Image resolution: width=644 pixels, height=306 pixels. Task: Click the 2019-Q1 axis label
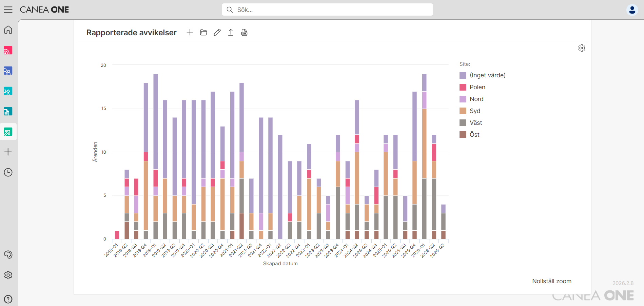click(x=149, y=250)
